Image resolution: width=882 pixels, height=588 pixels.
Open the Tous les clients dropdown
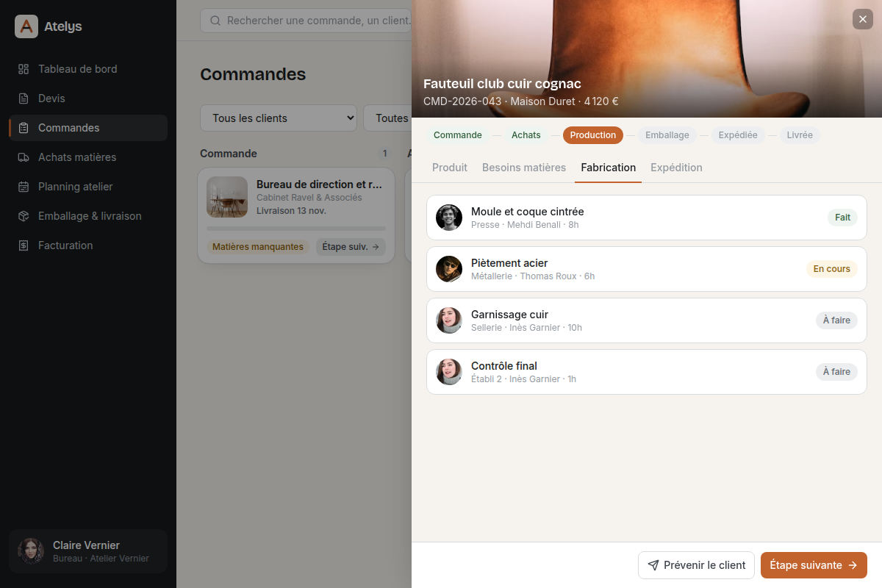tap(279, 118)
